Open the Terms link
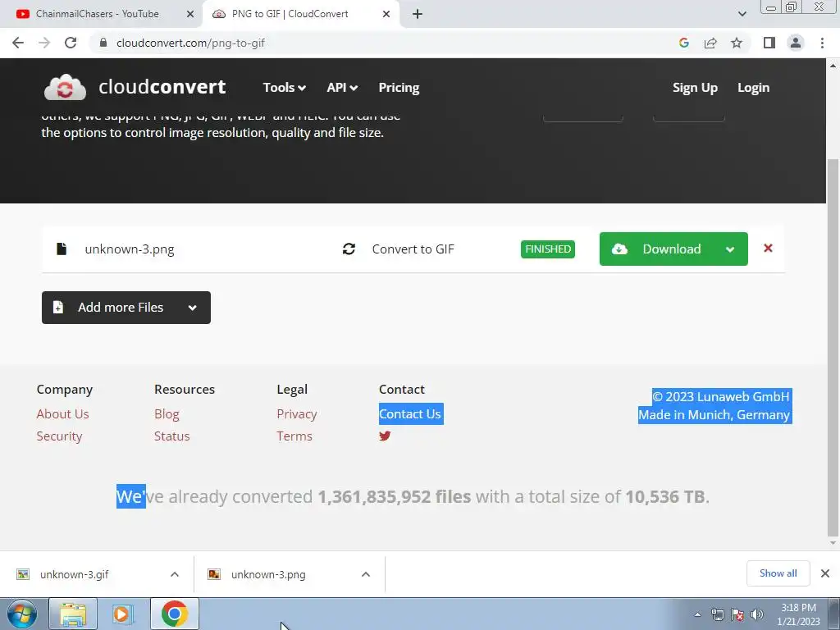 (x=294, y=436)
